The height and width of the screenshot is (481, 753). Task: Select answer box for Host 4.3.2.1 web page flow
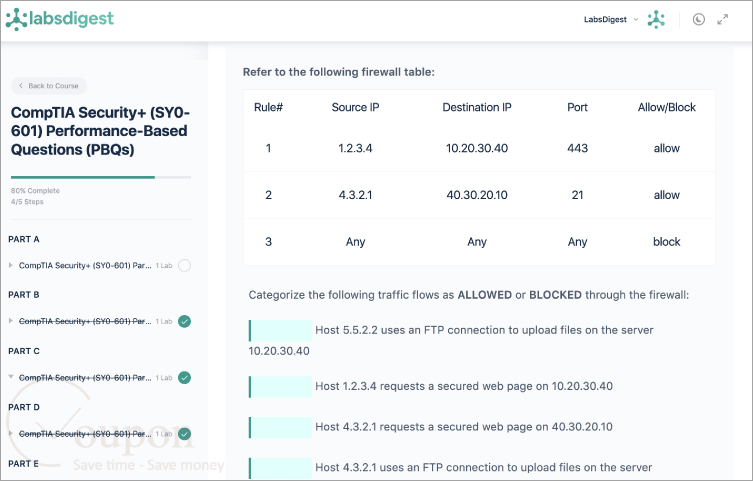pos(280,427)
